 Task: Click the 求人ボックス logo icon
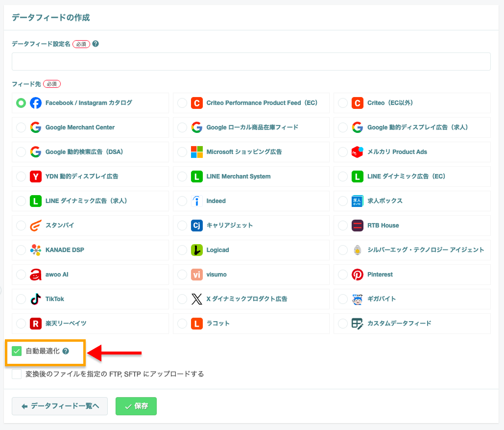(358, 201)
